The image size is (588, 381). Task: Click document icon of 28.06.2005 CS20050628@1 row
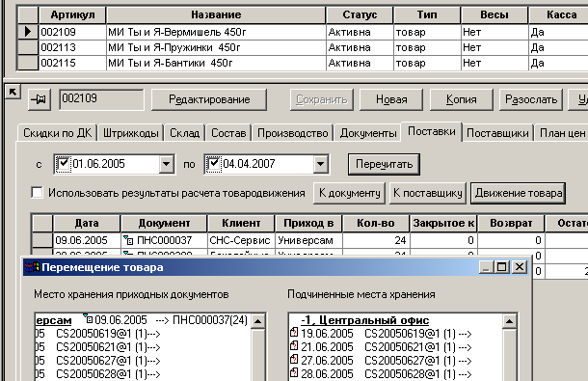(294, 373)
